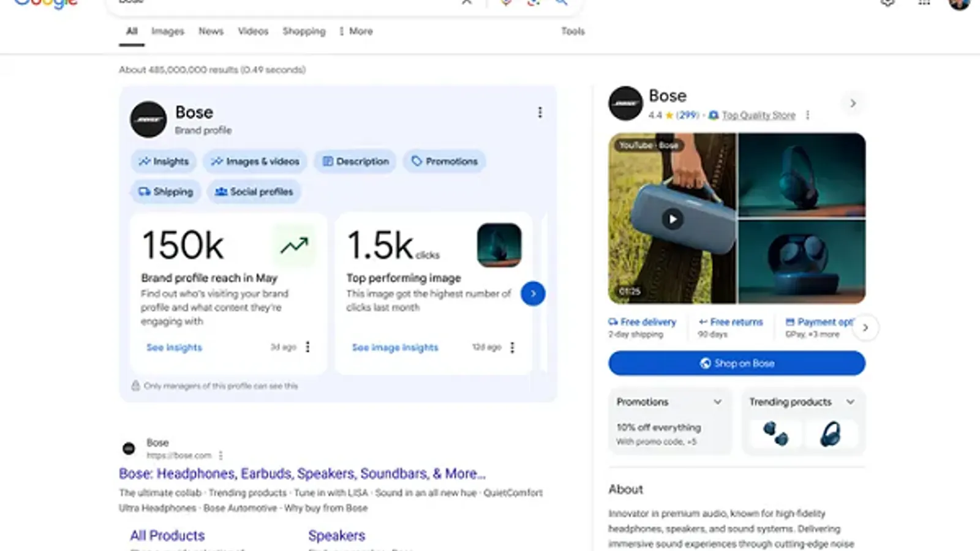Expand the Trending products chevron
This screenshot has width=980, height=551.
point(850,402)
